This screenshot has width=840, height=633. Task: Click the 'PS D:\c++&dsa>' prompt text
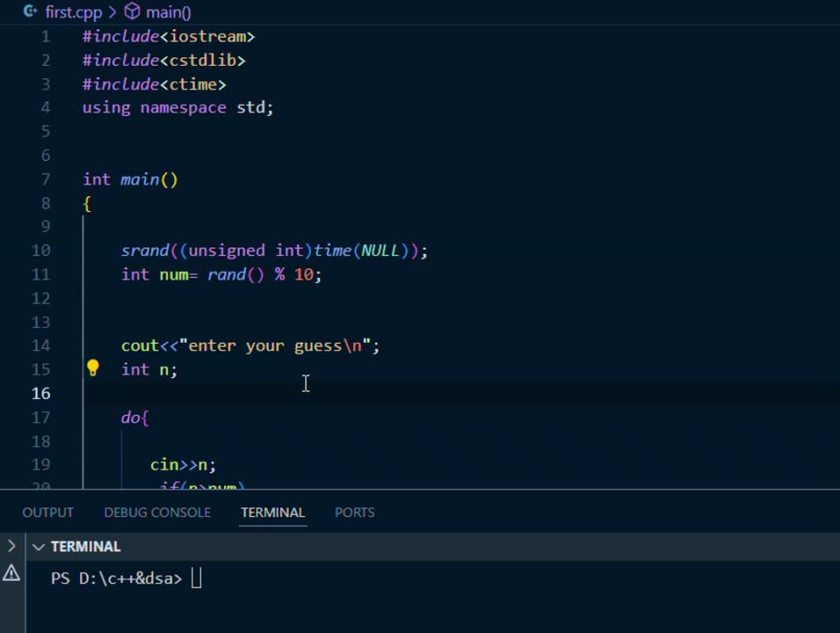click(117, 578)
